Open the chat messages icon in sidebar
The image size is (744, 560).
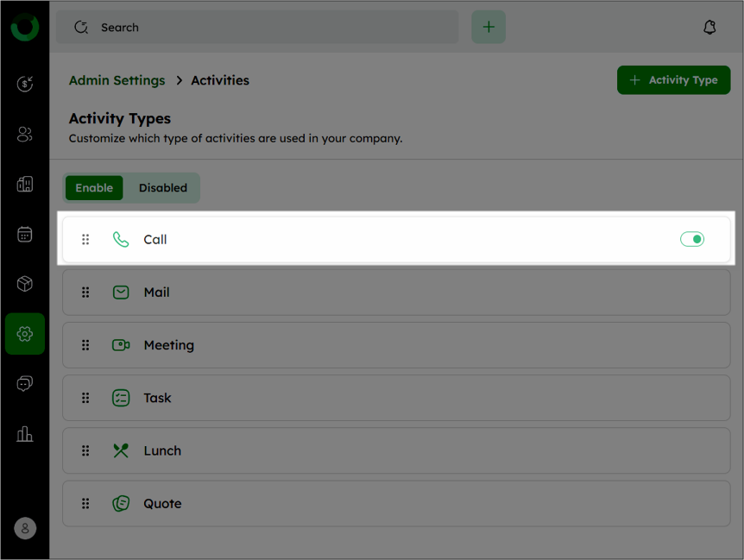pyautogui.click(x=25, y=384)
